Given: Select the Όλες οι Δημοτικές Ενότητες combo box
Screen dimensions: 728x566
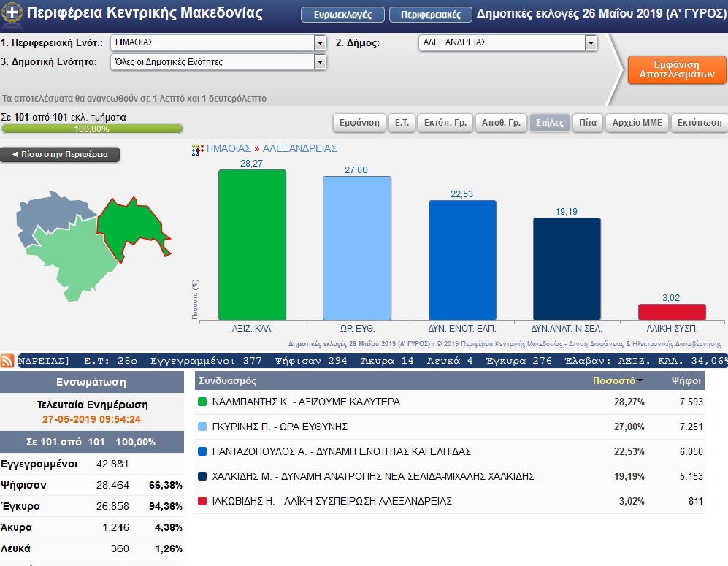Looking at the screenshot, I should pyautogui.click(x=218, y=62).
